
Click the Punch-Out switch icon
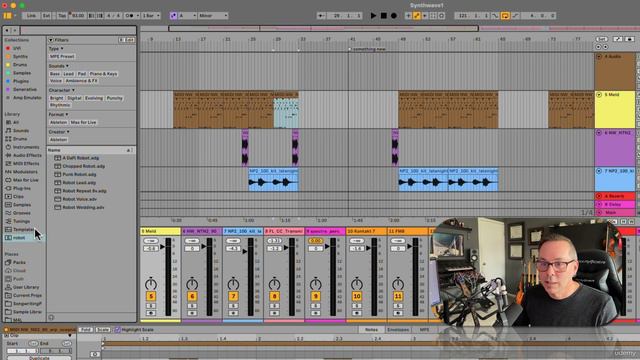click(x=516, y=16)
